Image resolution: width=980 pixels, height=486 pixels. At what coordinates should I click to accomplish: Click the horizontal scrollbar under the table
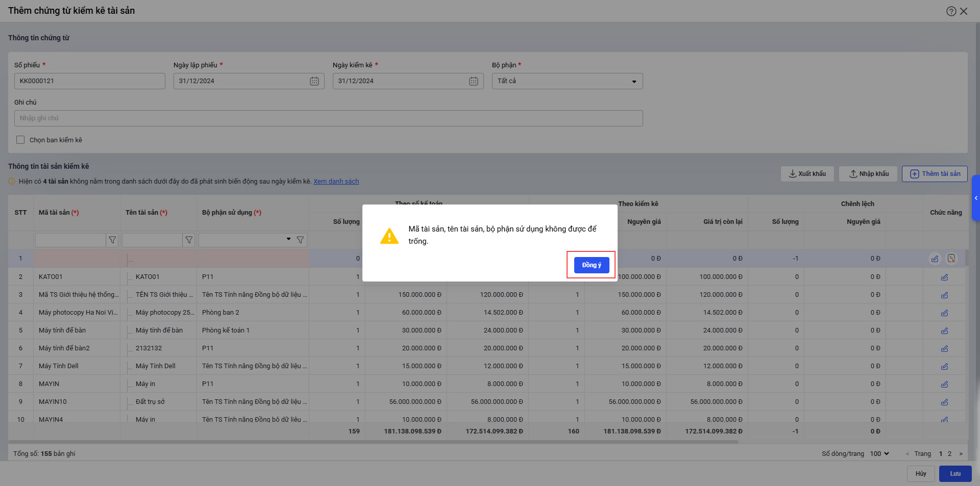373,442
